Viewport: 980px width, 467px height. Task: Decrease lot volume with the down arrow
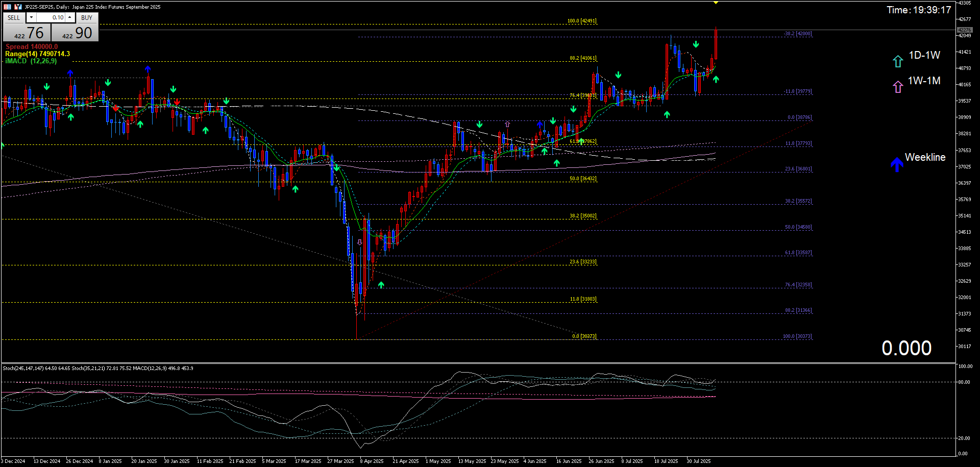click(x=32, y=17)
